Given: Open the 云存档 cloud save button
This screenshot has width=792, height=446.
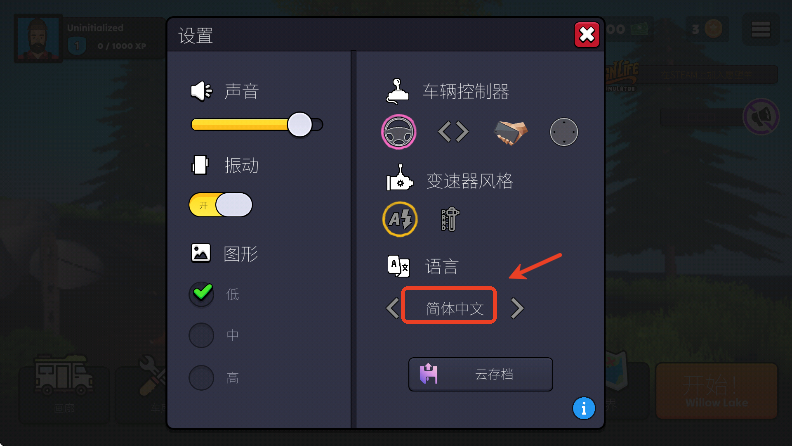Looking at the screenshot, I should (480, 374).
